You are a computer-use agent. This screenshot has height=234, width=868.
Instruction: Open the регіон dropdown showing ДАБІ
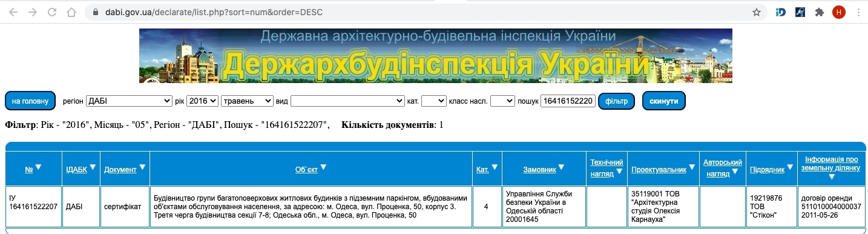(129, 101)
